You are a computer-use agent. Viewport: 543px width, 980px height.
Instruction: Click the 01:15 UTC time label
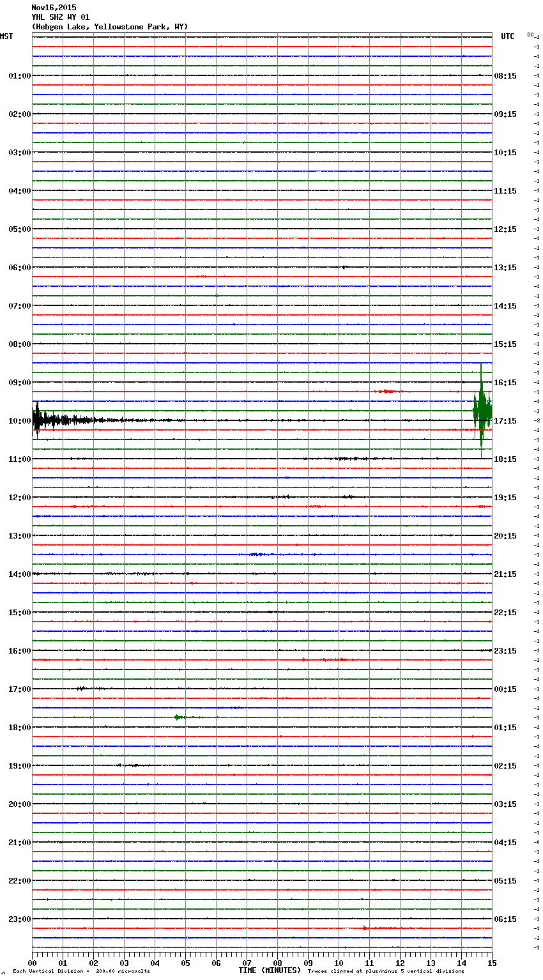click(x=505, y=728)
